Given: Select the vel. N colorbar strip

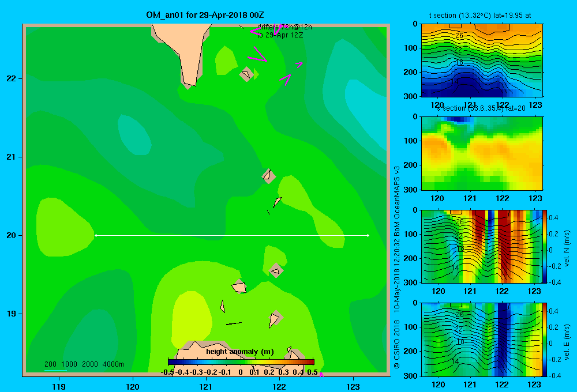Looking at the screenshot, I should point(545,246).
